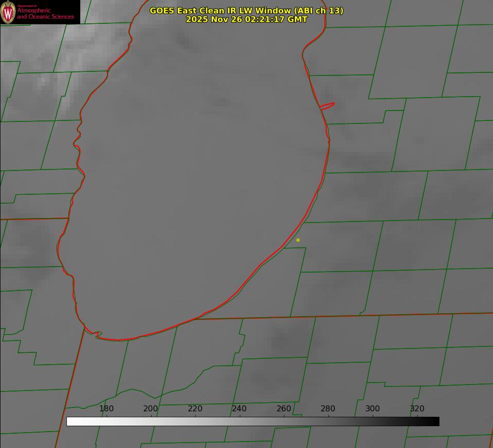This screenshot has width=493, height=448.
Task: Pick the 240 value on the temperature scale
Action: (x=239, y=408)
